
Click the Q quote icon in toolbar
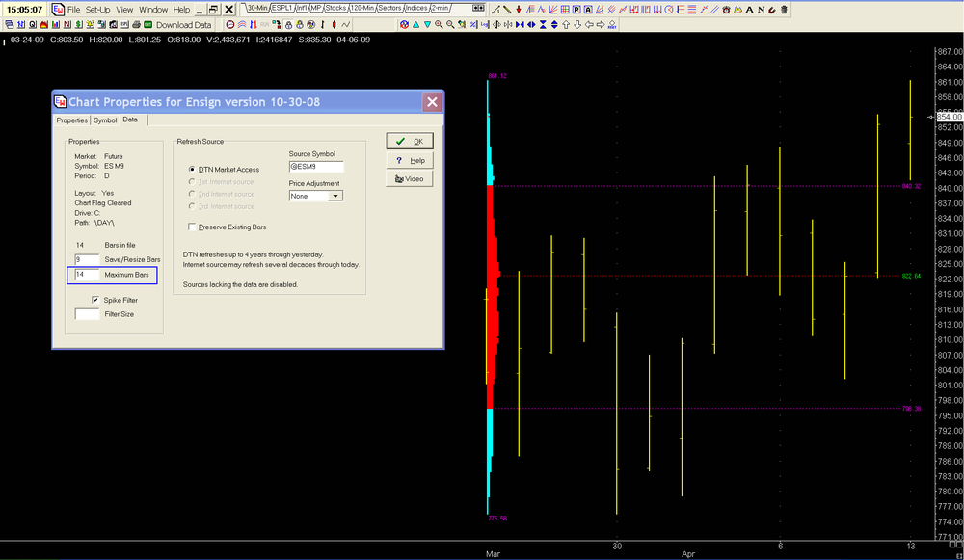[x=33, y=25]
